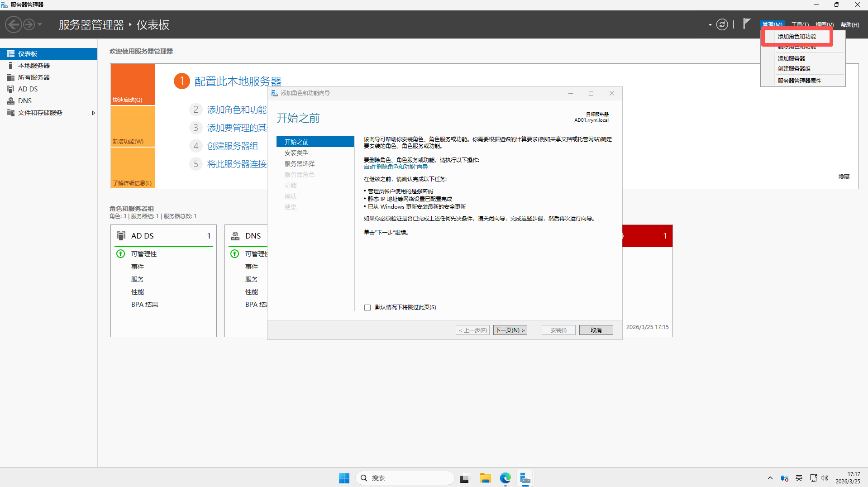Open the Tools menu

click(x=800, y=24)
